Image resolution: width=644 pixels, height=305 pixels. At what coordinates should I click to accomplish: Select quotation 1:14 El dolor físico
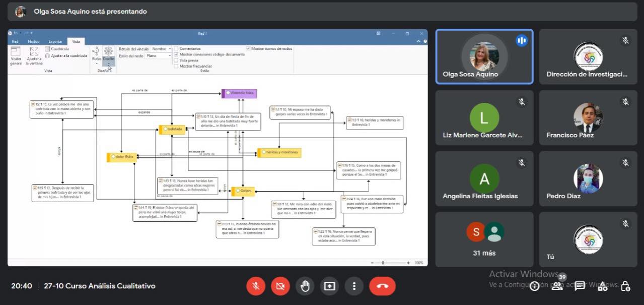coord(165,212)
